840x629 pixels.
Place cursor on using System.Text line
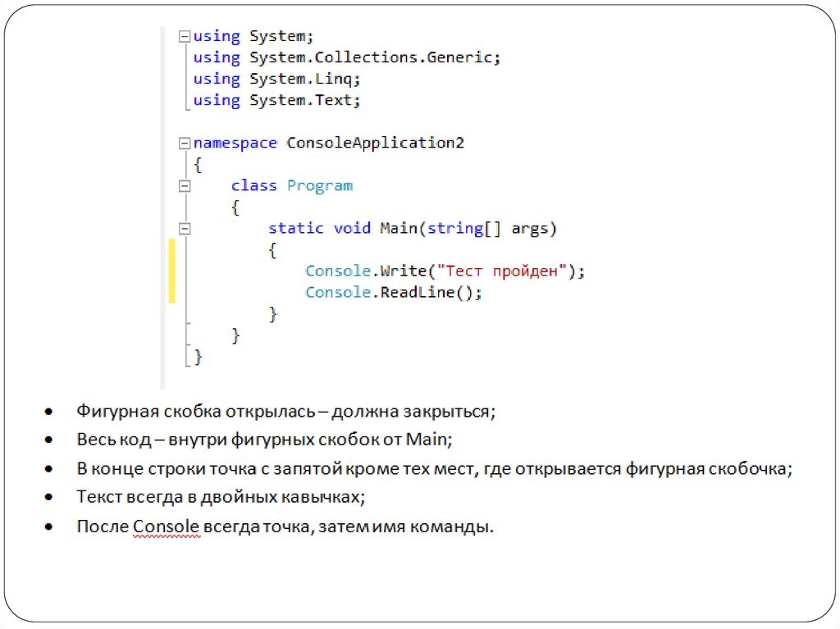(276, 101)
